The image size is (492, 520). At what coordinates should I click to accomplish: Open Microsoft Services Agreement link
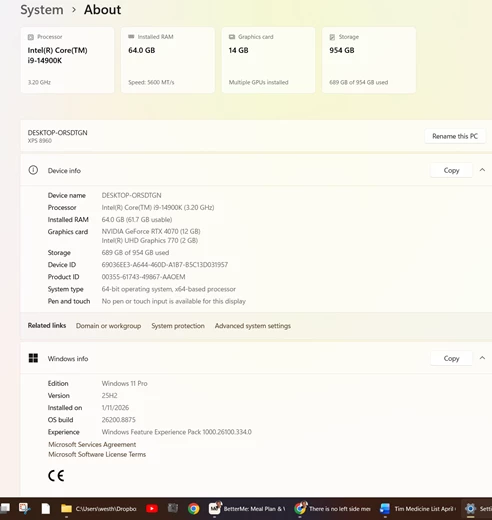[92, 444]
